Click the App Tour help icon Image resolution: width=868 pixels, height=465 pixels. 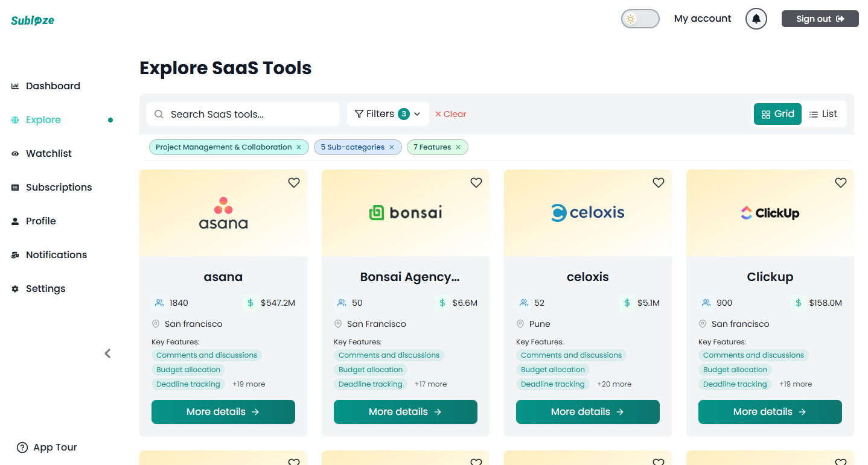coord(22,447)
